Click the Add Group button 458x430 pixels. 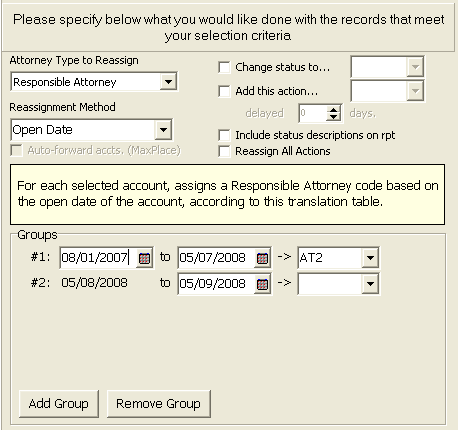coord(59,404)
